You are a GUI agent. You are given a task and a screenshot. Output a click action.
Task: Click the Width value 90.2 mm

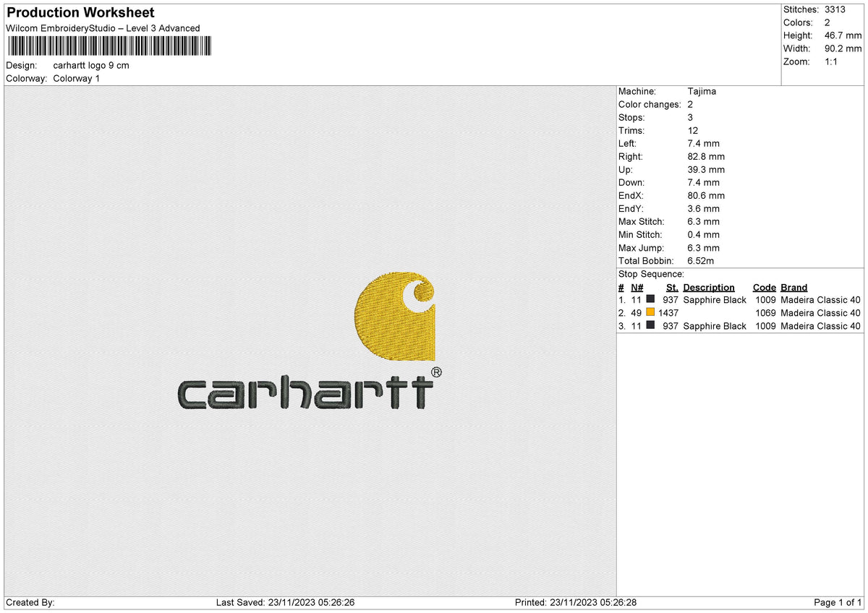tap(842, 49)
